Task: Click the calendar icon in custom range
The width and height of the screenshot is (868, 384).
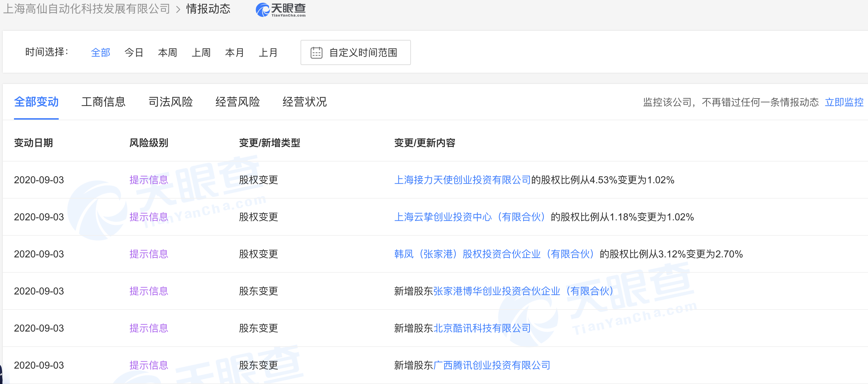Action: coord(317,53)
